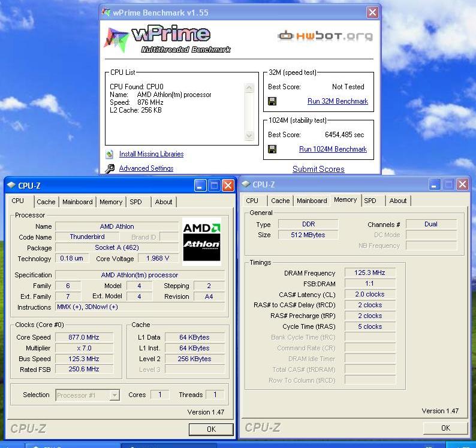Click the memory Type 'DDR' field
476x448 pixels.
308,224
